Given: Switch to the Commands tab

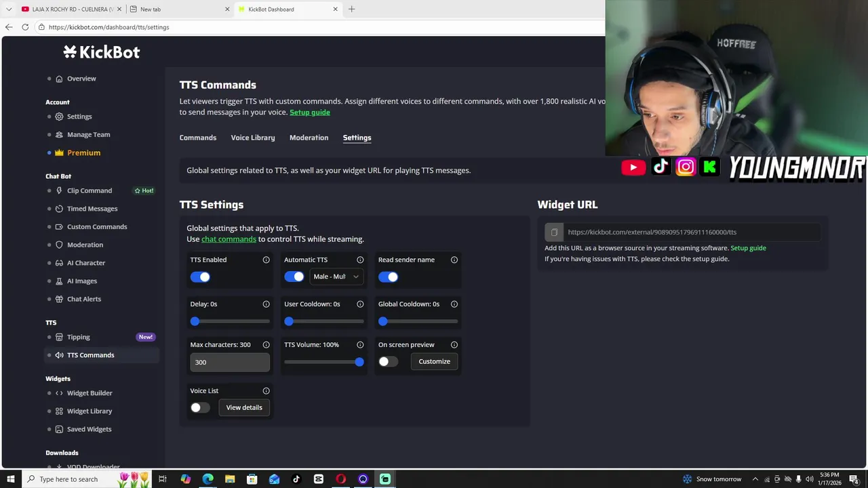Looking at the screenshot, I should click(198, 138).
